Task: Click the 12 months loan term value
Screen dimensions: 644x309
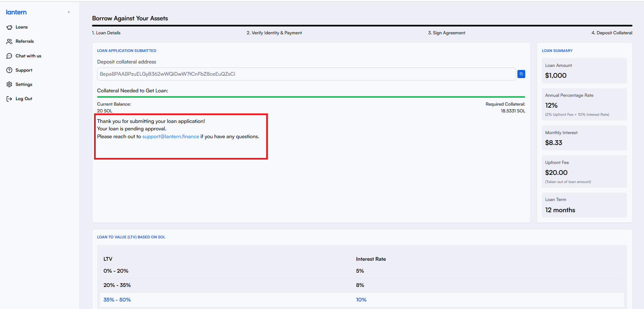Action: [x=560, y=210]
